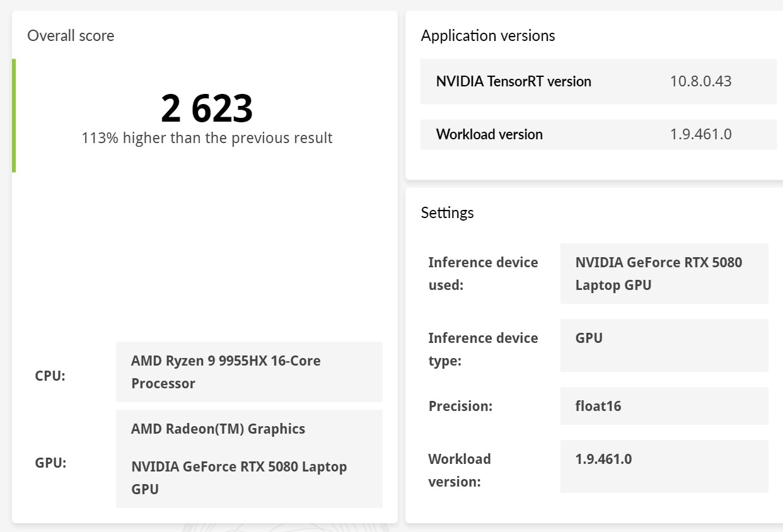Click the GPU label under Overall score
The image size is (783, 532).
click(51, 463)
